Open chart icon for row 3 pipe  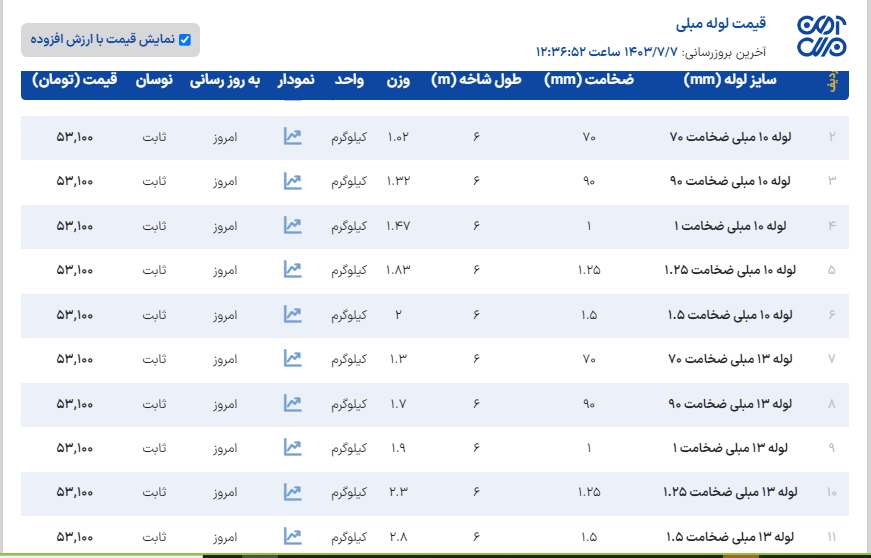(x=292, y=181)
